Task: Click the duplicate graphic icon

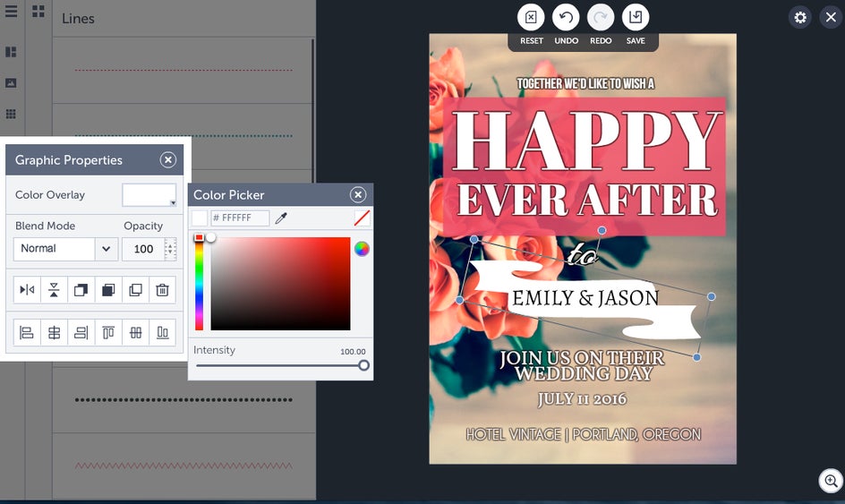Action: tap(135, 290)
